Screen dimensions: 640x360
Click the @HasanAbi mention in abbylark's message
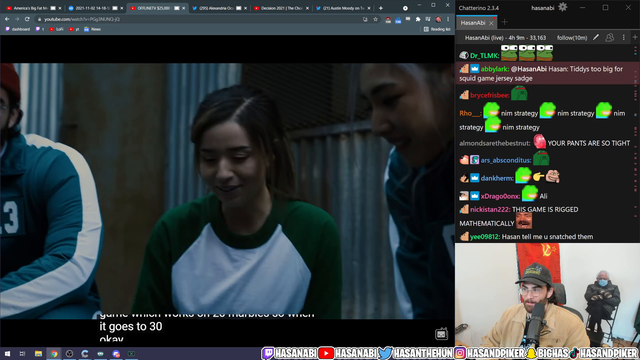pyautogui.click(x=529, y=69)
